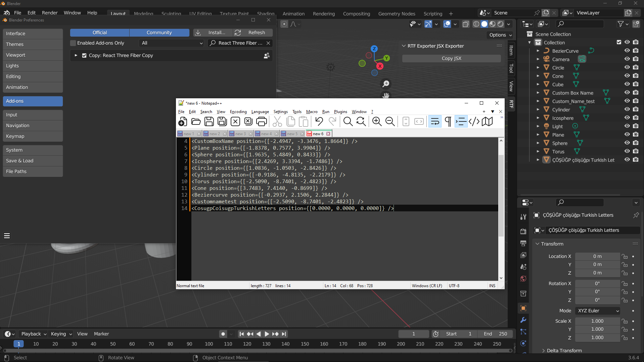Open the Plugins menu in Notepad++

pos(340,112)
